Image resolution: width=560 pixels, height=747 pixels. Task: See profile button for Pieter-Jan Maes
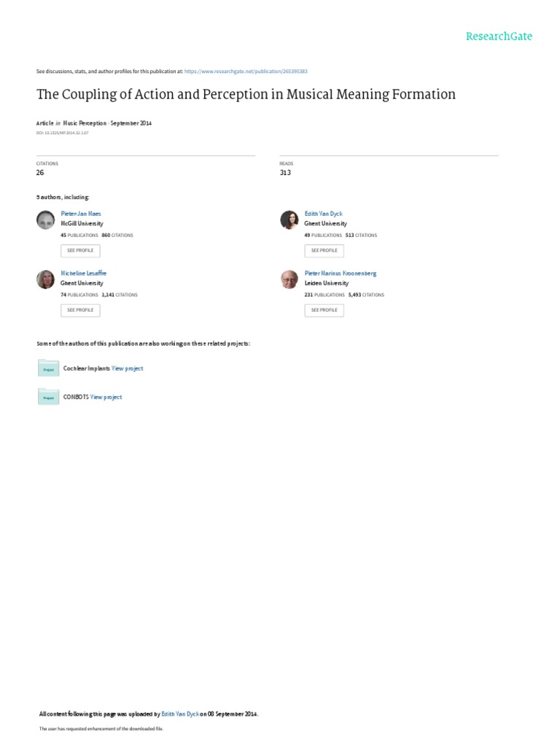[x=80, y=251]
